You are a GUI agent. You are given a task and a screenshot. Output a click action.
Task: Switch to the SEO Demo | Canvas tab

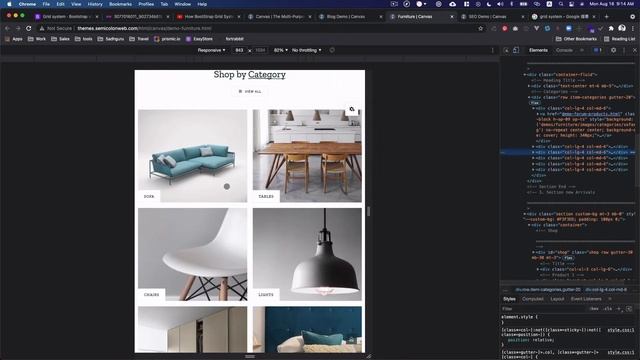491,17
